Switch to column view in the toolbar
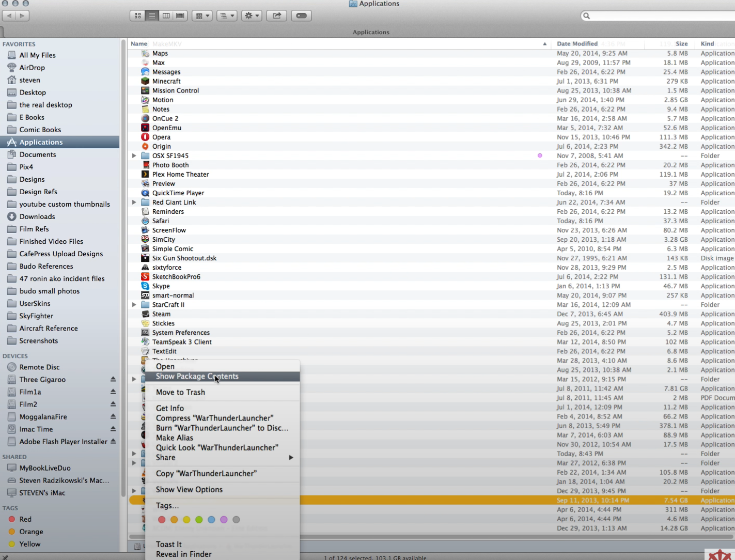Image resolution: width=735 pixels, height=560 pixels. pos(166,15)
